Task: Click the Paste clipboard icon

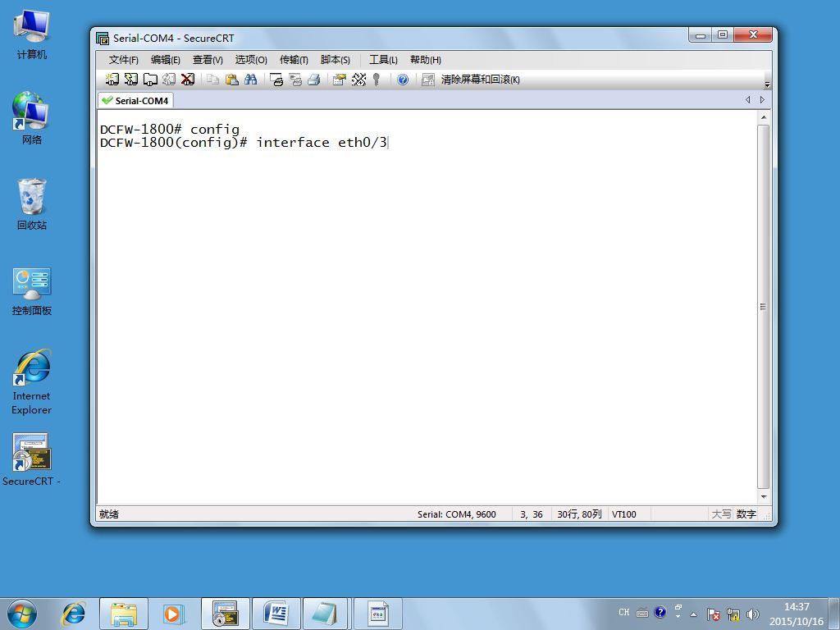Action: click(231, 80)
